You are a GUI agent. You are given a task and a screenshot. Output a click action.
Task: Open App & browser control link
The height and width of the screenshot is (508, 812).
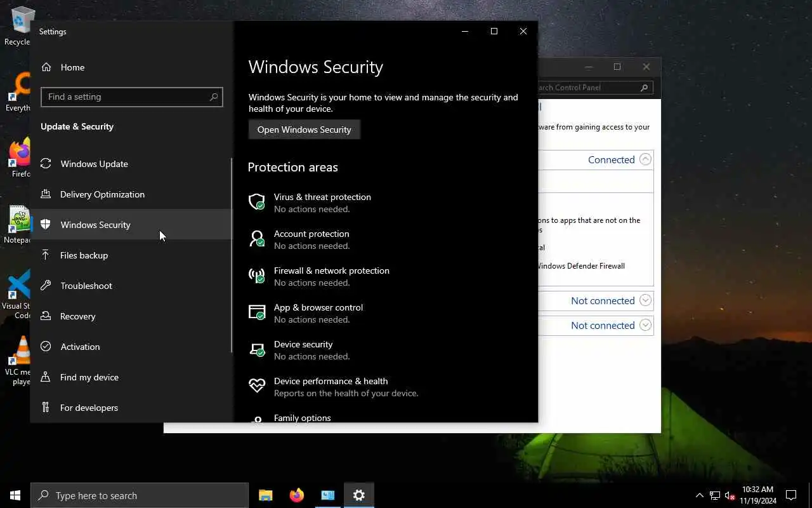click(x=318, y=307)
